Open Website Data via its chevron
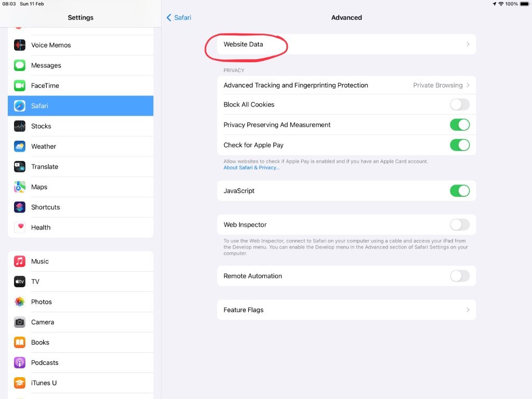This screenshot has width=532, height=399. pos(468,45)
